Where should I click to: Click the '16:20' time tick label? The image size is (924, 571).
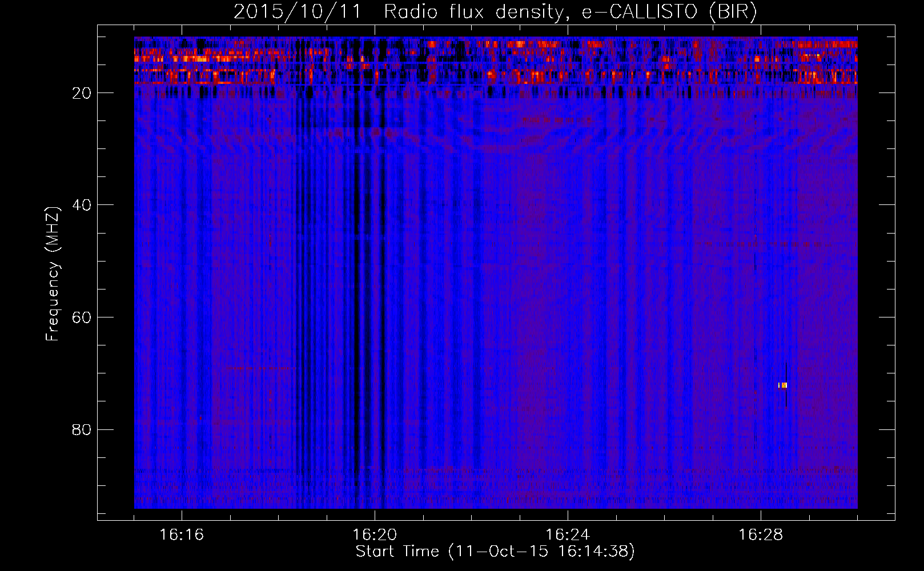point(375,535)
